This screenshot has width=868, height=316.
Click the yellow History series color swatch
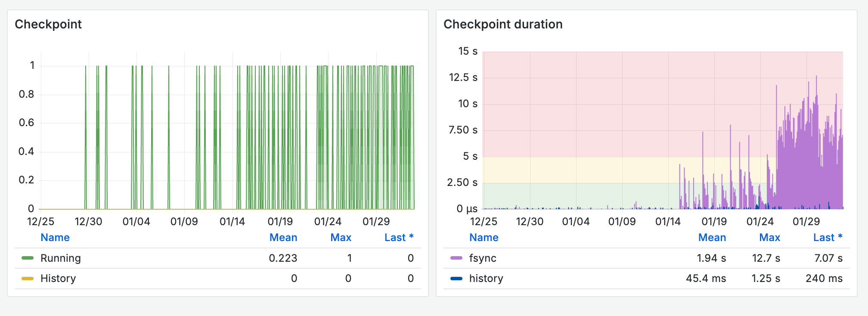28,279
